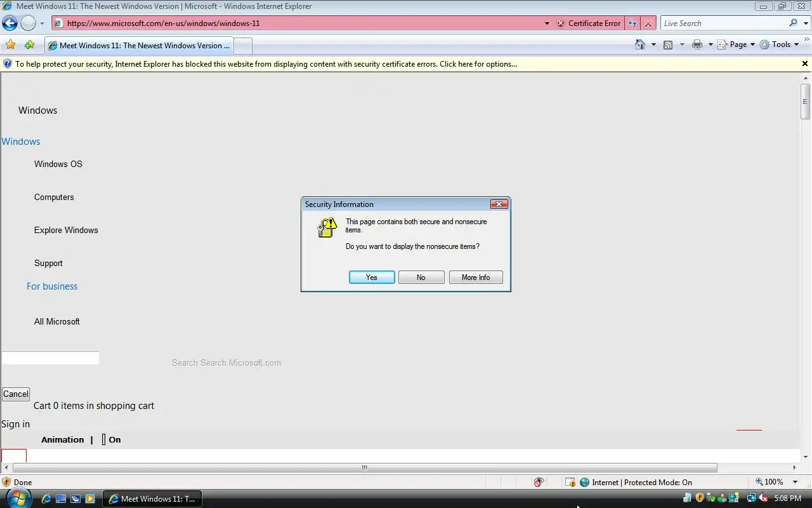Expand the Home button dropdown arrow
The height and width of the screenshot is (508, 812).
tap(653, 44)
